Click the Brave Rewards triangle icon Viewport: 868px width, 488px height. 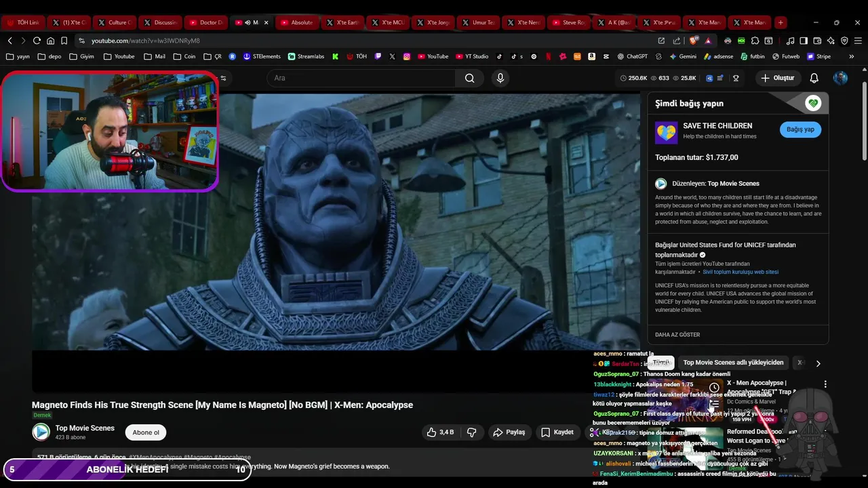[708, 41]
